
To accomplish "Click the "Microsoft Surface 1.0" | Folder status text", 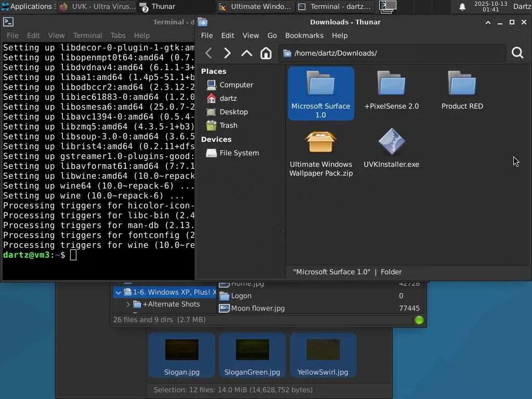I will click(347, 272).
